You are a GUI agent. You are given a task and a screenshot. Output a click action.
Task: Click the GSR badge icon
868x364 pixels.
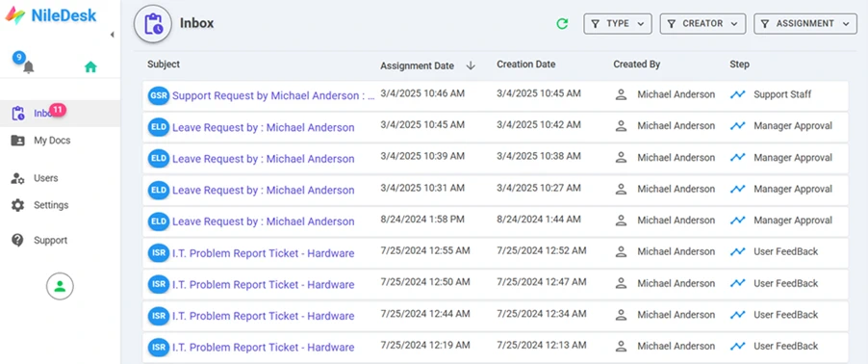[159, 96]
